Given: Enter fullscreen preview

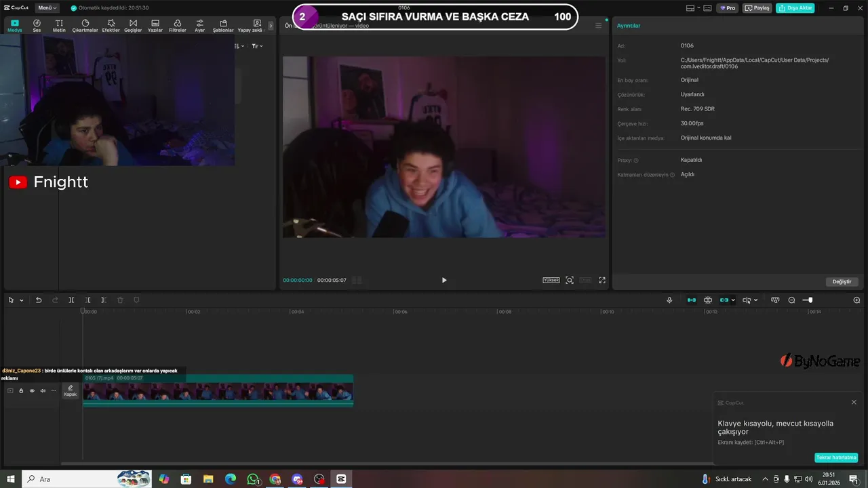Looking at the screenshot, I should (601, 280).
